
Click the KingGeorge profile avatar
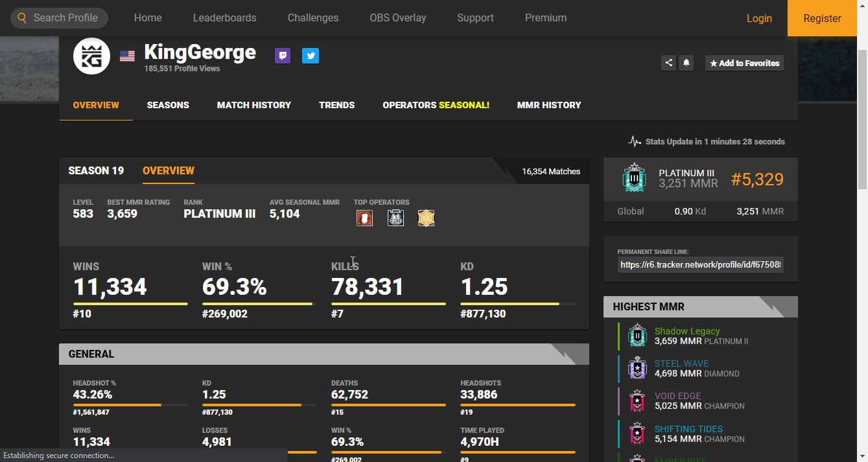91,56
